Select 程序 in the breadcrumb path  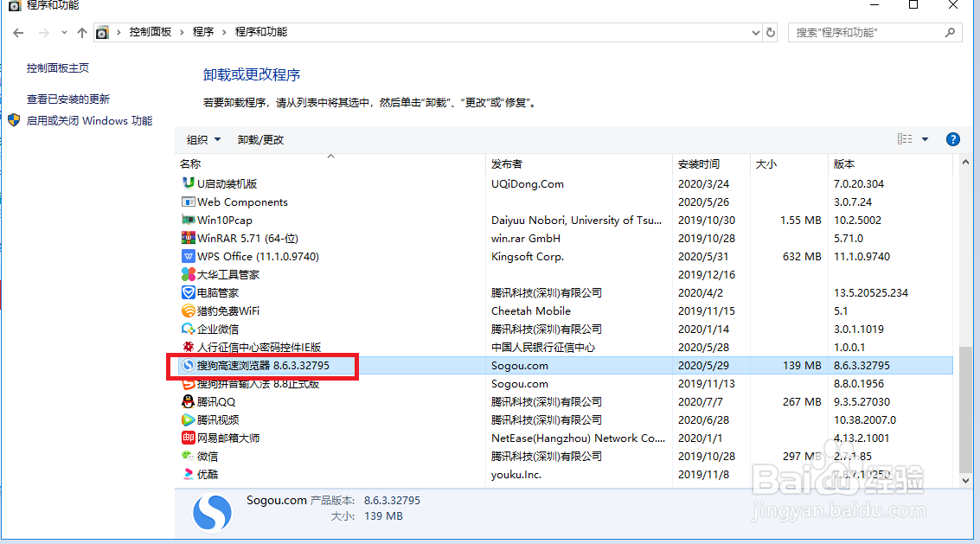coord(204,32)
